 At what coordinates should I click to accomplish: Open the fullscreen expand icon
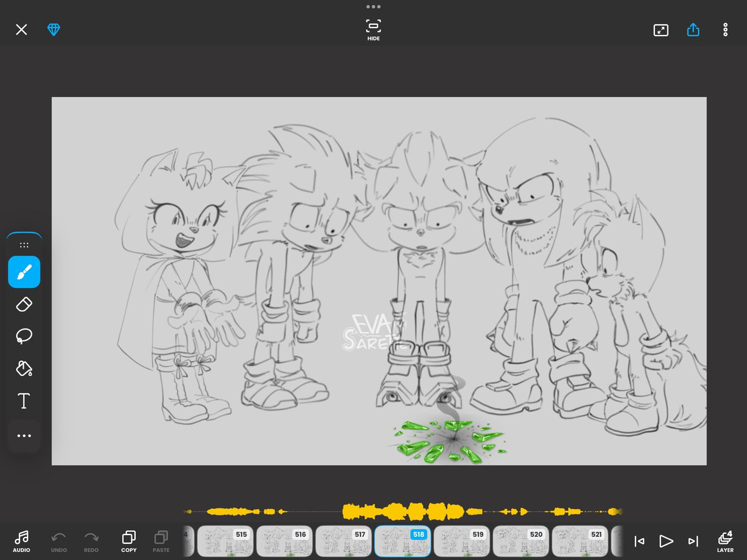pyautogui.click(x=661, y=30)
